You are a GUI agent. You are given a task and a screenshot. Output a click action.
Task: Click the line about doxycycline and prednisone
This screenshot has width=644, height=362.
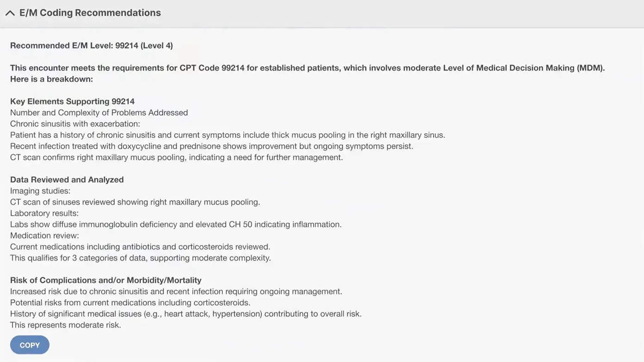pyautogui.click(x=211, y=146)
